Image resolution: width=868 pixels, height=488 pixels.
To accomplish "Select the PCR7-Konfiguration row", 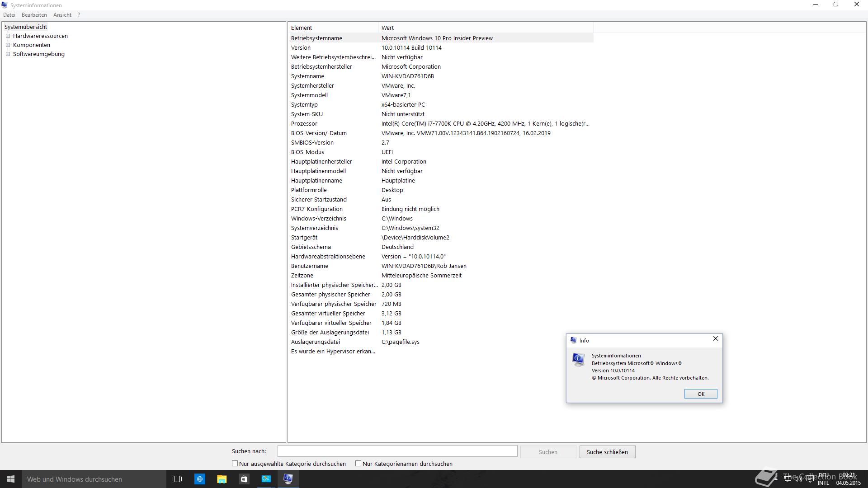I will 441,209.
